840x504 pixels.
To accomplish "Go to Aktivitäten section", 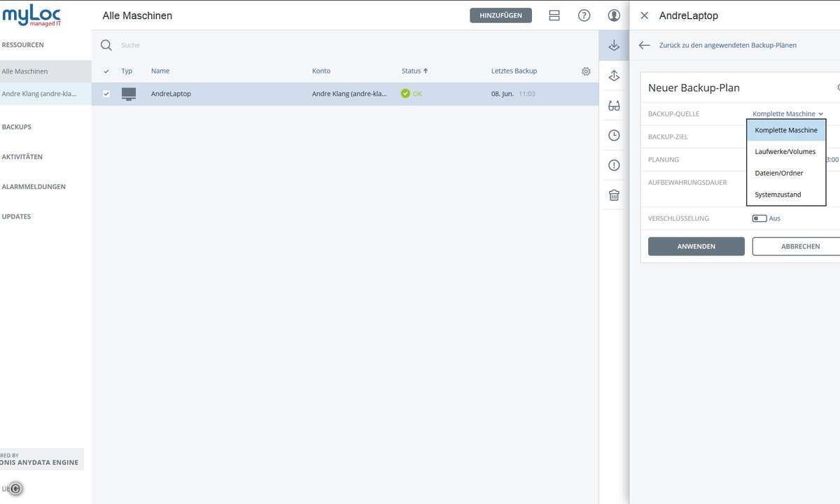I will [22, 157].
